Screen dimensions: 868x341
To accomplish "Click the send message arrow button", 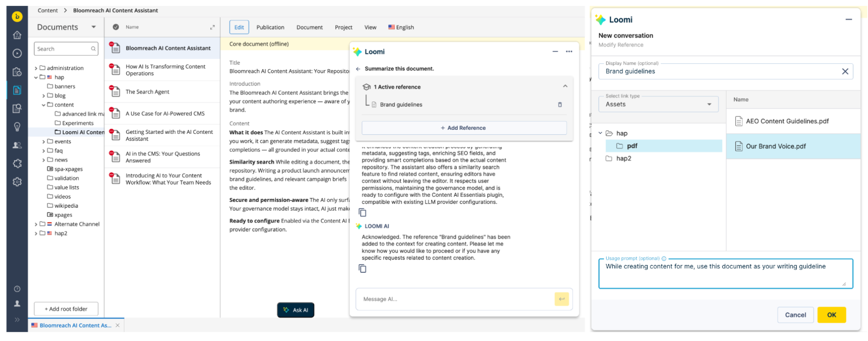I will click(x=561, y=299).
